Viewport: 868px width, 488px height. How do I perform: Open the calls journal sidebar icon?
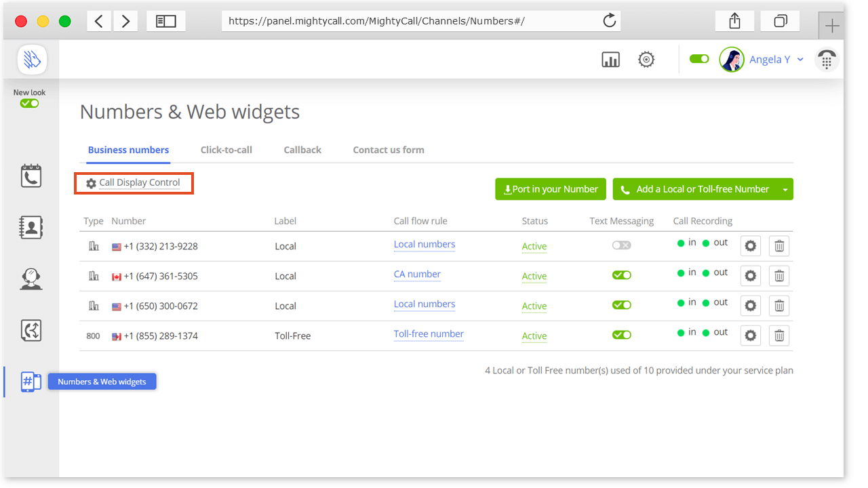pos(31,176)
